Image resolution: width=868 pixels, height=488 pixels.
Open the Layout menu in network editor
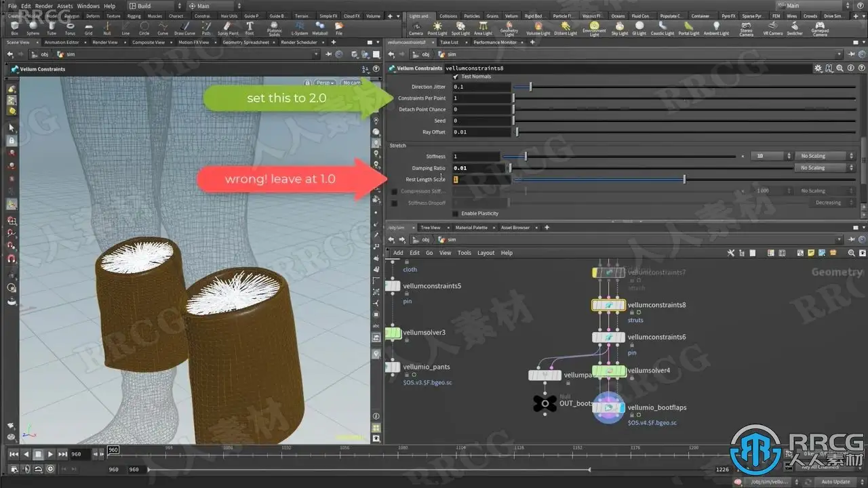click(x=486, y=253)
